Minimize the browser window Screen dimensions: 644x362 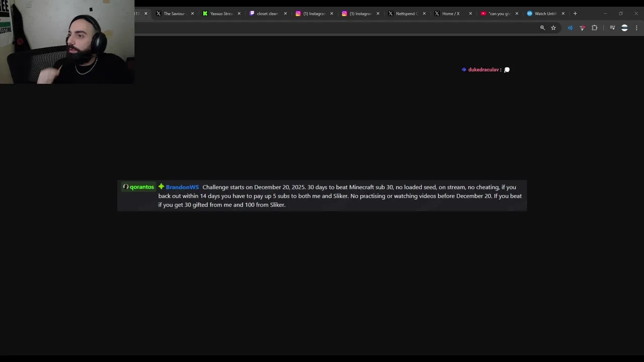click(x=605, y=14)
